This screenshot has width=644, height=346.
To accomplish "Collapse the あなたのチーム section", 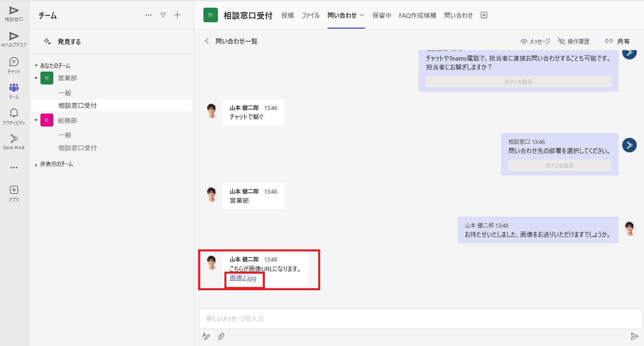I will pyautogui.click(x=36, y=65).
